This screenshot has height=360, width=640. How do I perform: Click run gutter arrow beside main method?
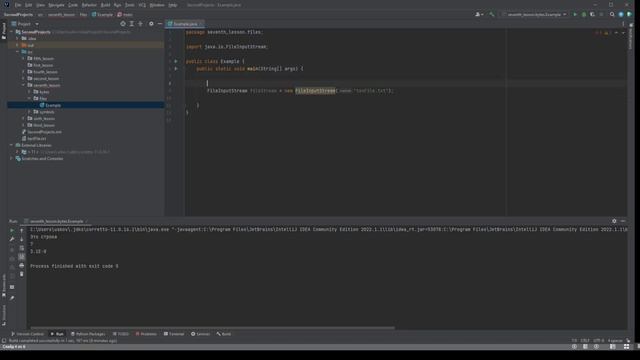pos(176,69)
